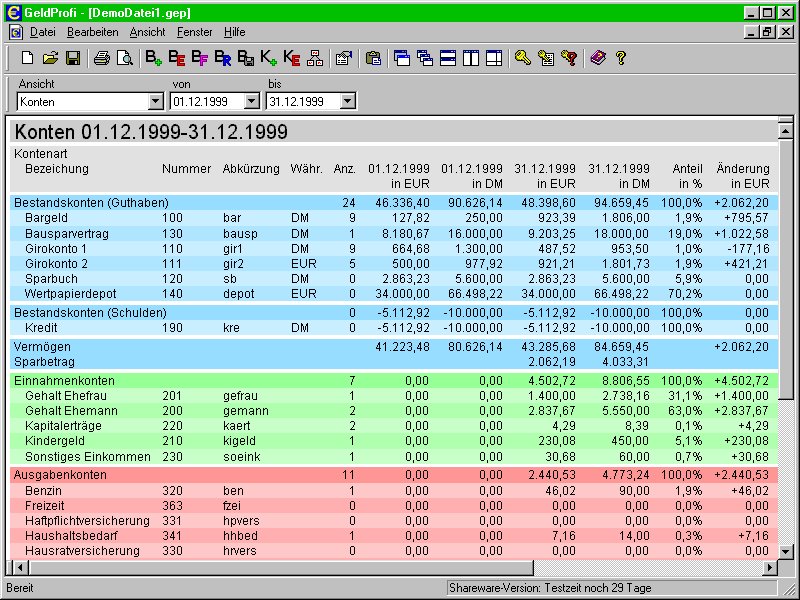Click the Bestandskonten (Guthaben) header row
The height and width of the screenshot is (600, 800).
tap(394, 203)
